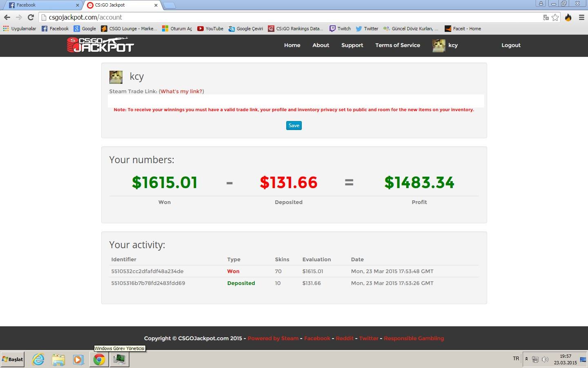Click the $1615.01 Won amount
Image resolution: width=588 pixels, height=368 pixels.
(x=165, y=182)
